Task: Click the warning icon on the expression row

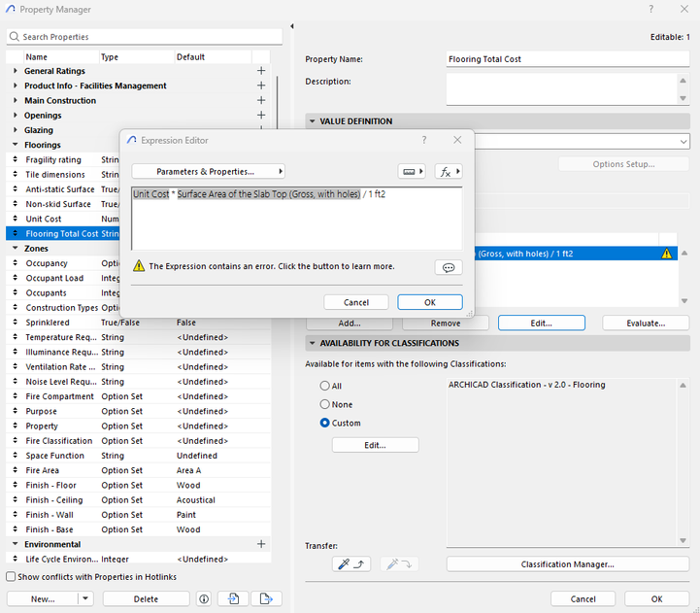Action: [x=667, y=254]
